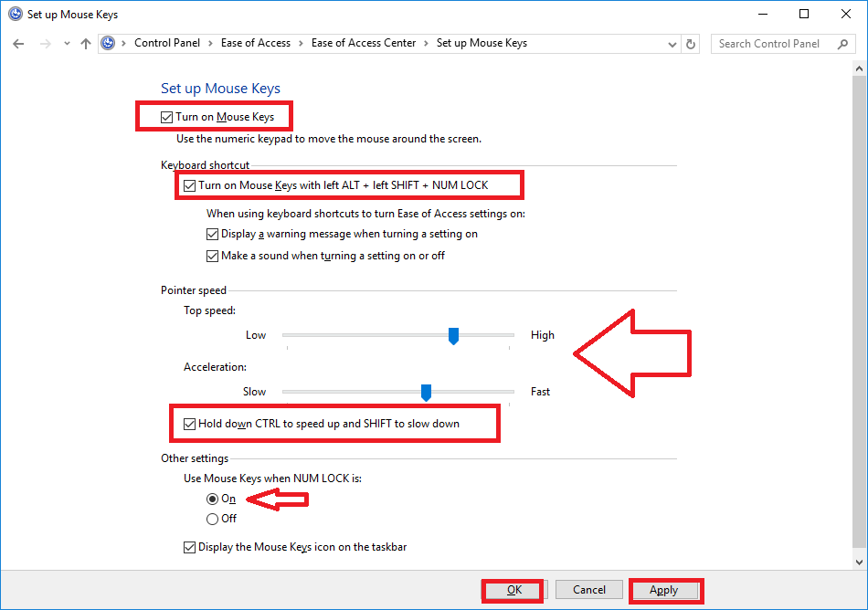Refresh the current page with the refresh icon
This screenshot has width=868, height=610.
pyautogui.click(x=692, y=43)
